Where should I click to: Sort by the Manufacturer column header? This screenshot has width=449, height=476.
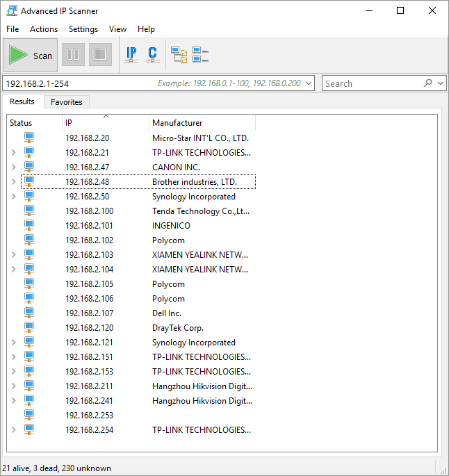pyautogui.click(x=202, y=123)
